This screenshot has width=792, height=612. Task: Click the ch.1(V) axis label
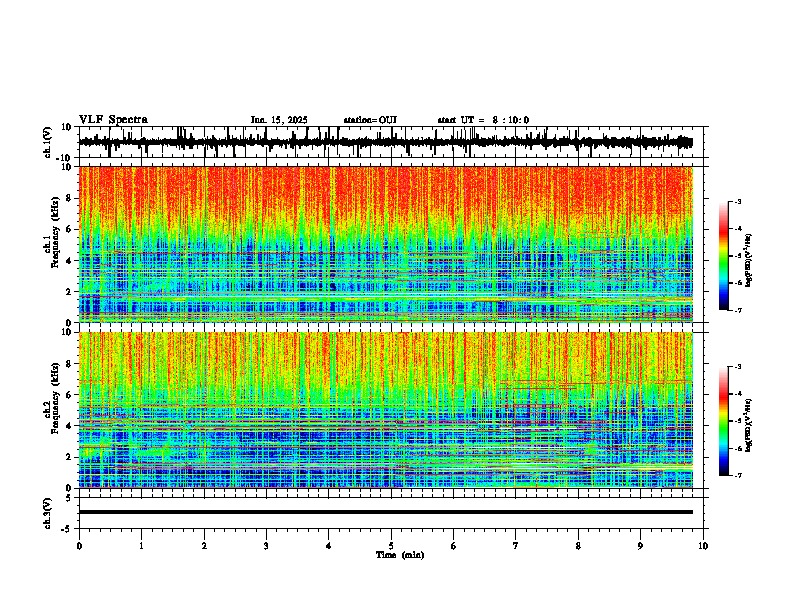(48, 142)
